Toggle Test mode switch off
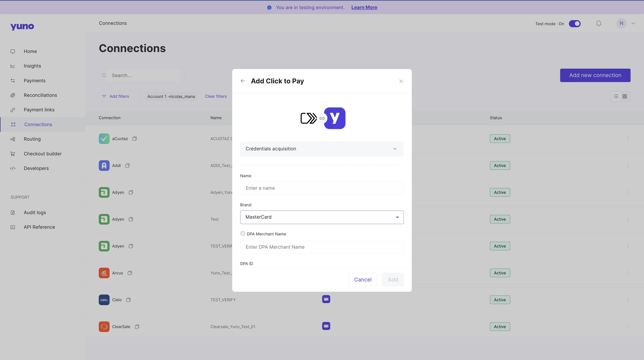 click(x=574, y=24)
